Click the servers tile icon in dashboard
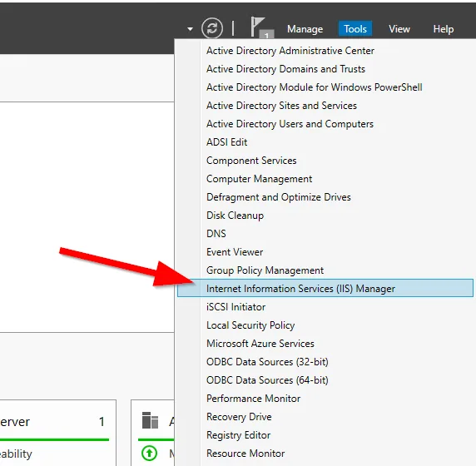 coord(150,420)
